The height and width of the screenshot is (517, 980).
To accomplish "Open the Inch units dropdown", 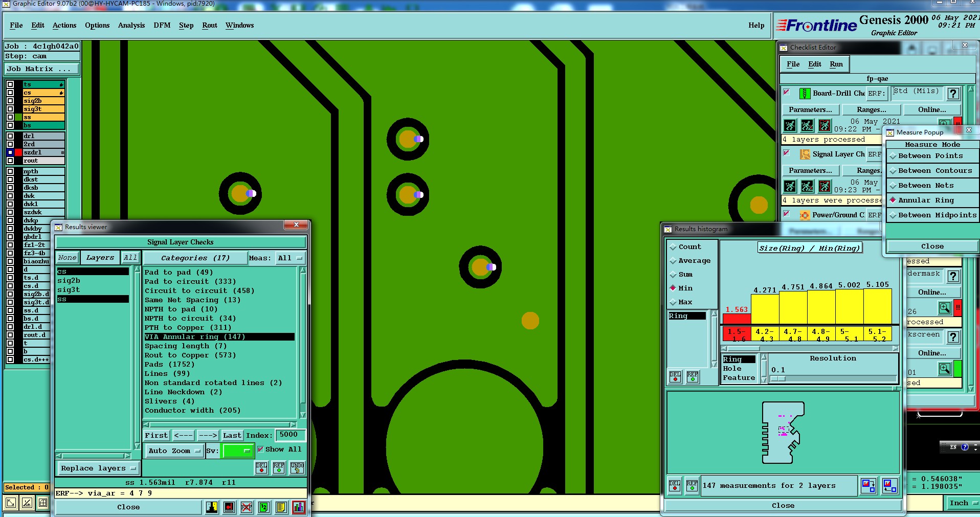I will pyautogui.click(x=963, y=503).
